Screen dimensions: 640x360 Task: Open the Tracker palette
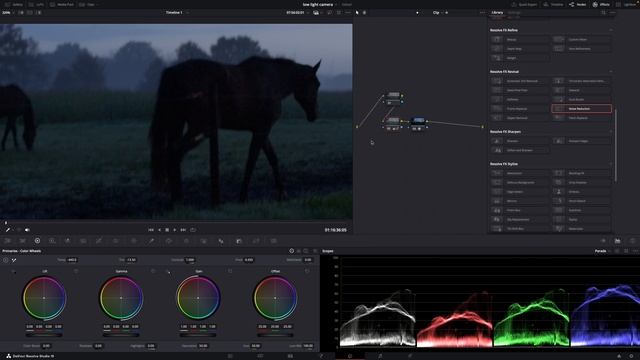point(186,241)
